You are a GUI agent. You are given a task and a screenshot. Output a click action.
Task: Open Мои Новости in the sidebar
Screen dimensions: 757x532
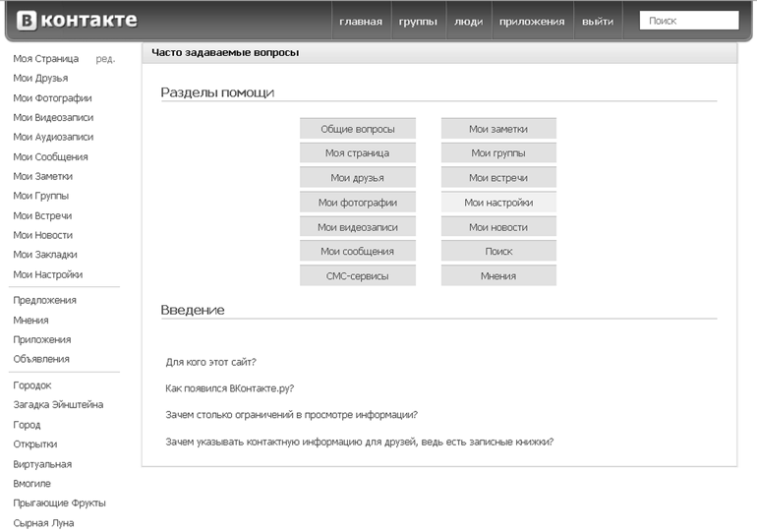(43, 235)
